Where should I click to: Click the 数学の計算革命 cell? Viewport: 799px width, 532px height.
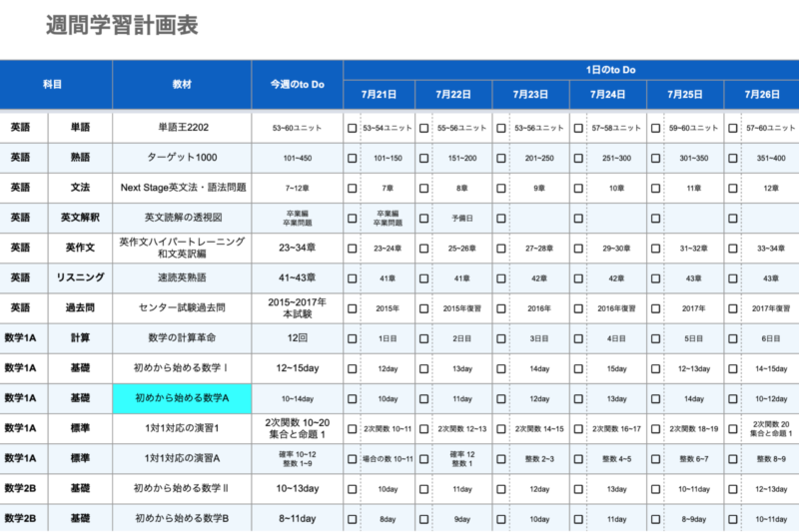182,338
